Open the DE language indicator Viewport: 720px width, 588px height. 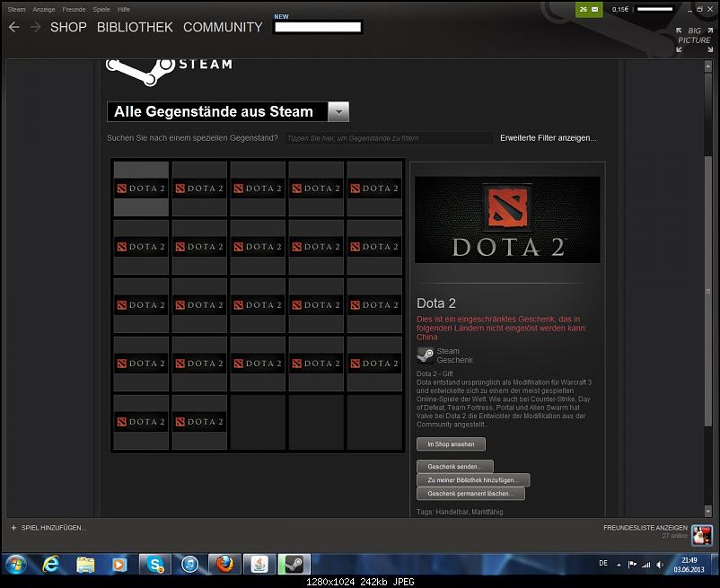pyautogui.click(x=603, y=563)
